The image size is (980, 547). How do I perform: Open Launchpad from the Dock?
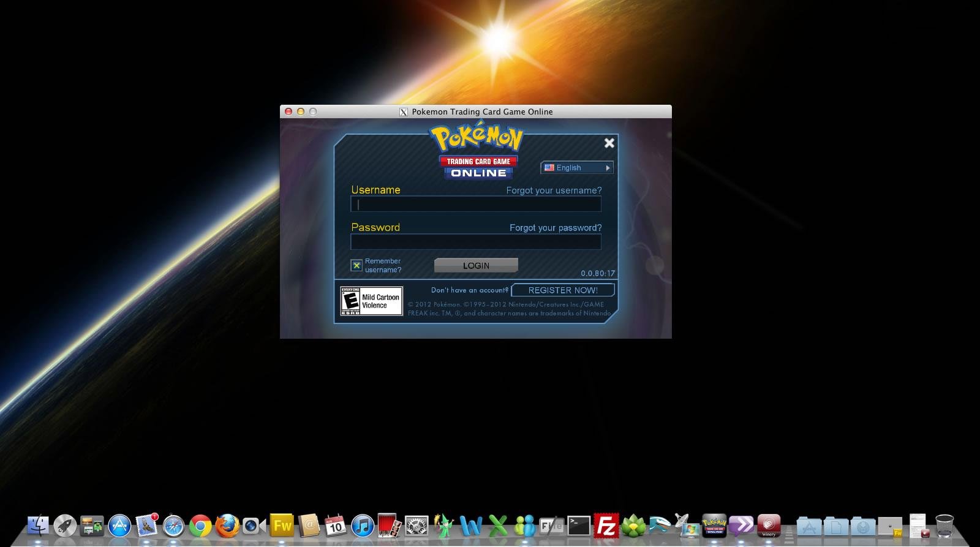[x=65, y=526]
